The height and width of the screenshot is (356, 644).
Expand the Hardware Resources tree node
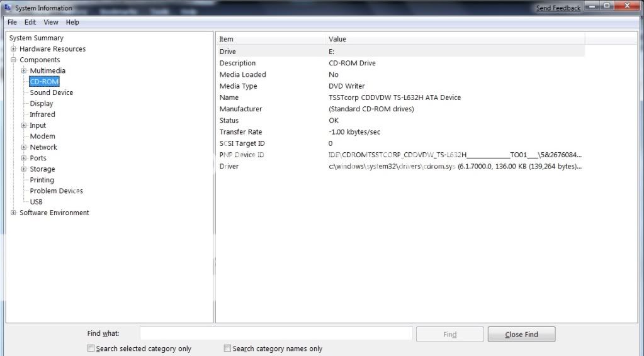(x=13, y=49)
